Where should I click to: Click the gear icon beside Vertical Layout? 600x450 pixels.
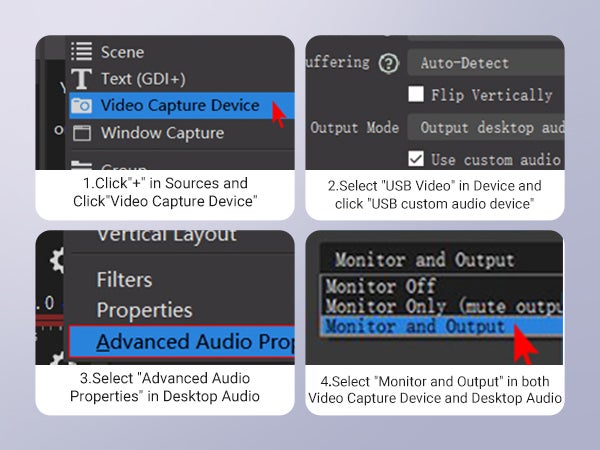click(57, 260)
